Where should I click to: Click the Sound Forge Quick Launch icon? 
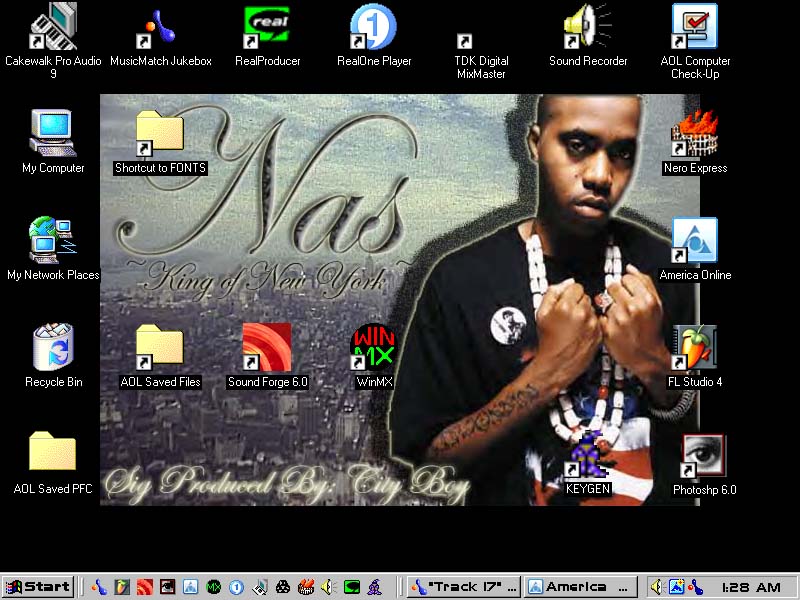(145, 587)
